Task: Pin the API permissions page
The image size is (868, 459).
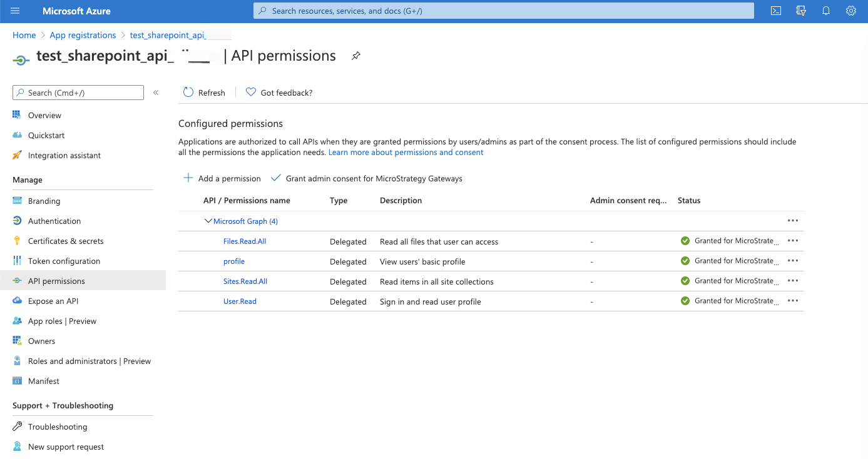Action: [356, 56]
